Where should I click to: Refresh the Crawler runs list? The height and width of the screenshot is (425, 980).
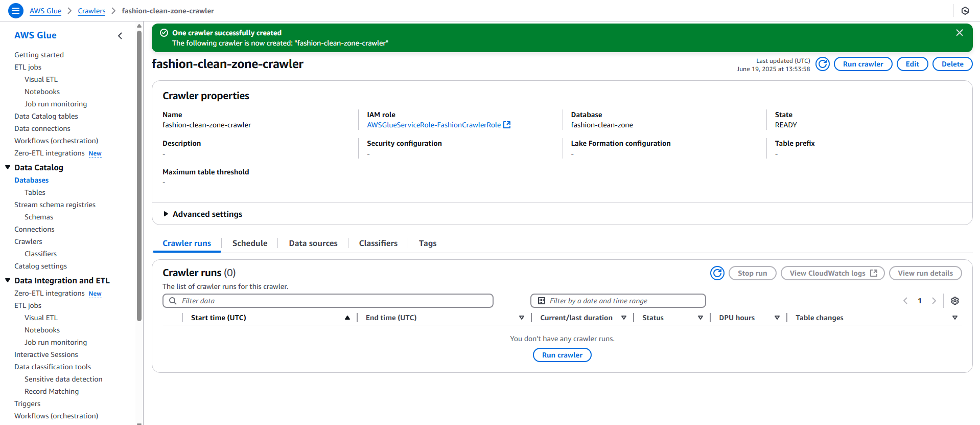click(717, 273)
